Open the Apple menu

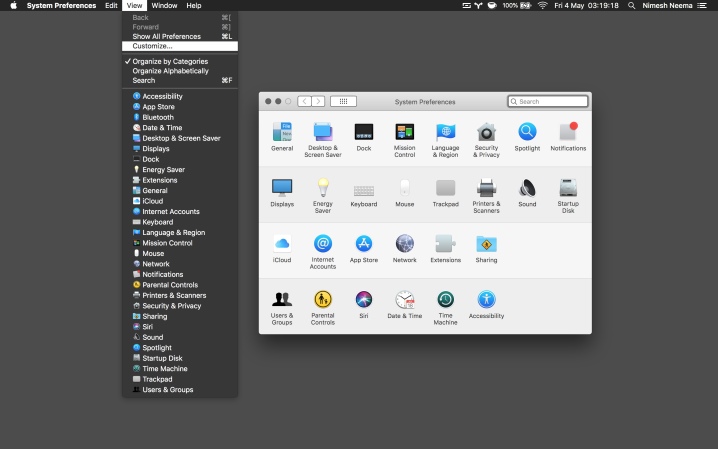(x=14, y=5)
